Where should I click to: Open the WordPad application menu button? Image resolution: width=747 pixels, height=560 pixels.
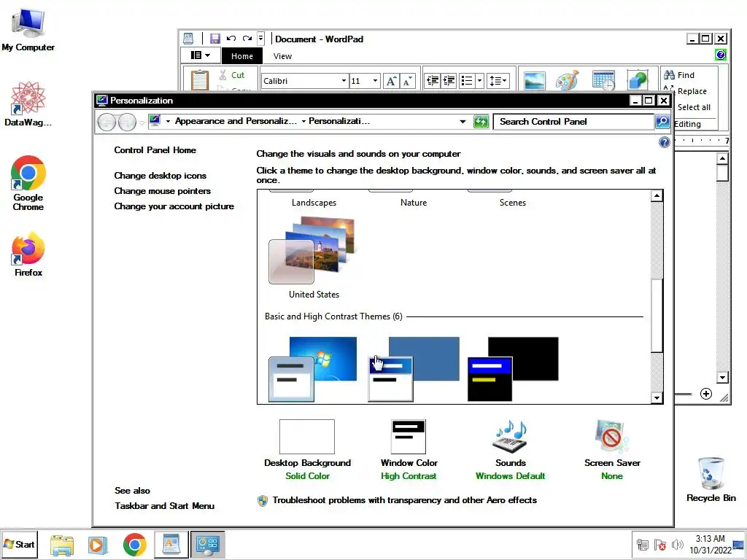tap(200, 55)
